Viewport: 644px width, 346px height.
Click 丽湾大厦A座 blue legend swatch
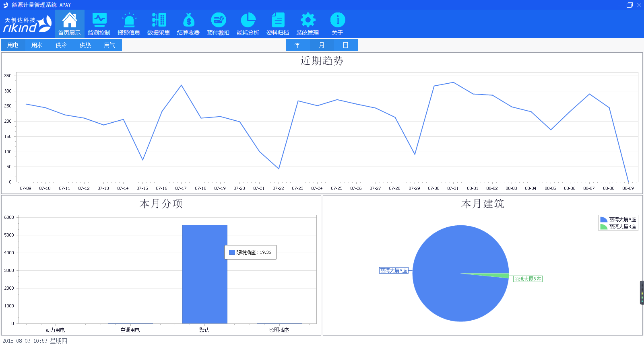pos(604,220)
